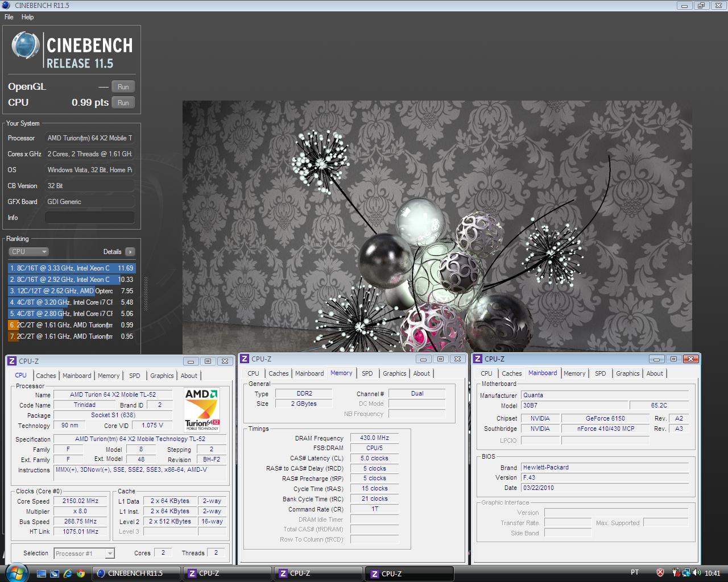Click the Processor field in Your System
The width and height of the screenshot is (728, 582).
tap(90, 138)
